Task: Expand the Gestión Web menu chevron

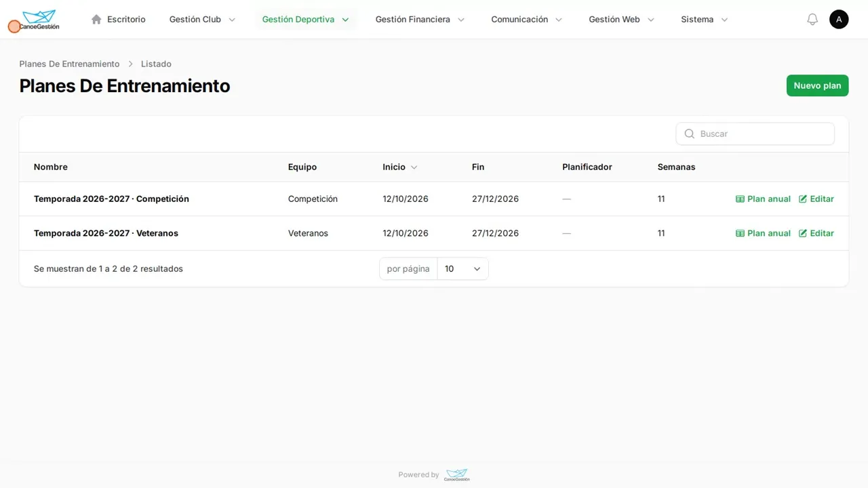Action: coord(651,20)
